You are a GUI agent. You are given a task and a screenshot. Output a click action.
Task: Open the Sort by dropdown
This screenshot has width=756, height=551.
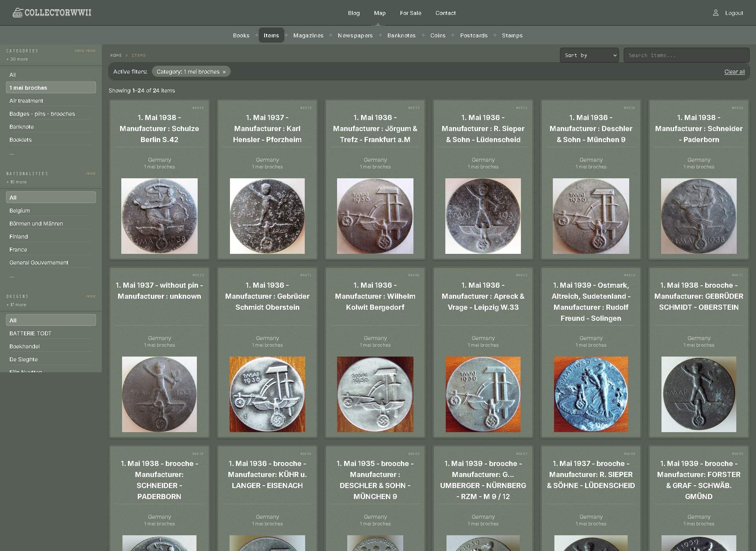pyautogui.click(x=589, y=55)
